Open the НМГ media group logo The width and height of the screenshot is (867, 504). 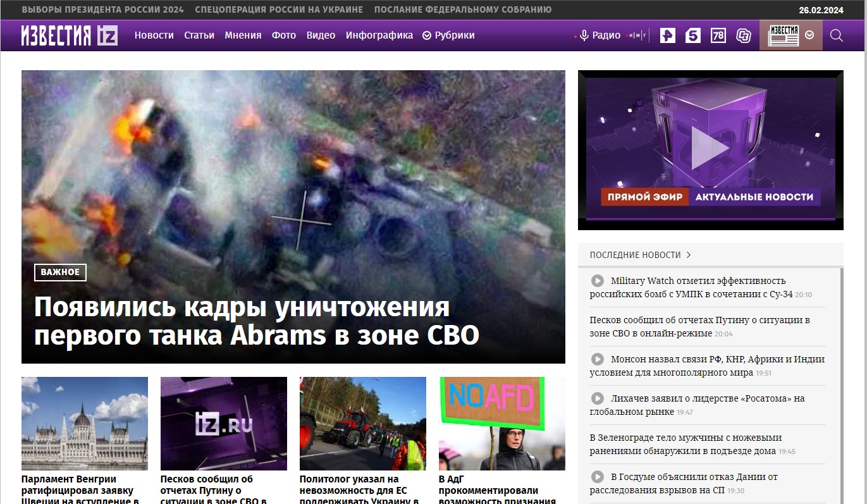click(637, 35)
